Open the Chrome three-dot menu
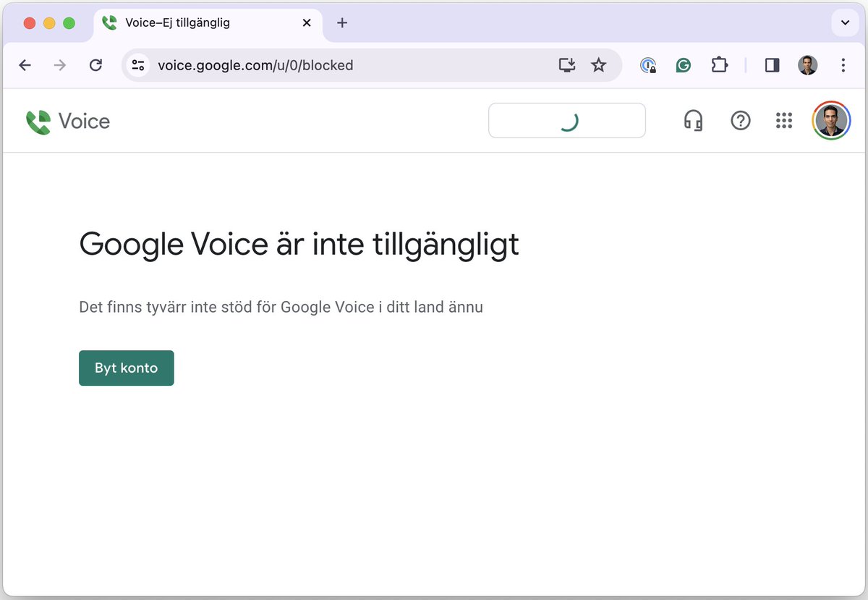 [843, 65]
